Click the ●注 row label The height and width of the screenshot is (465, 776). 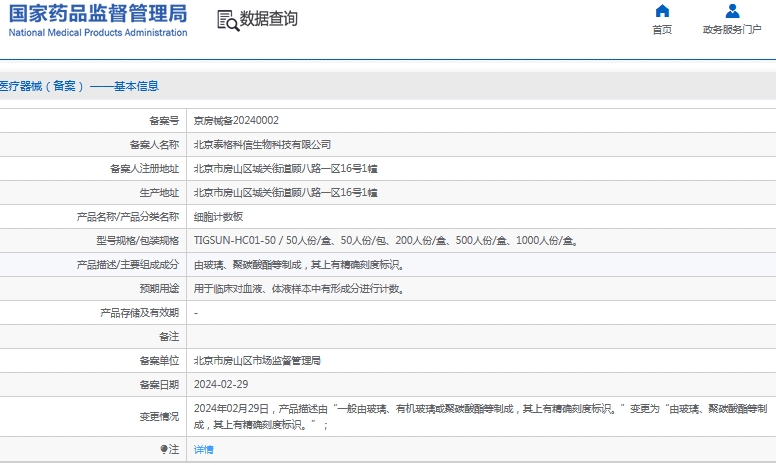tap(169, 449)
